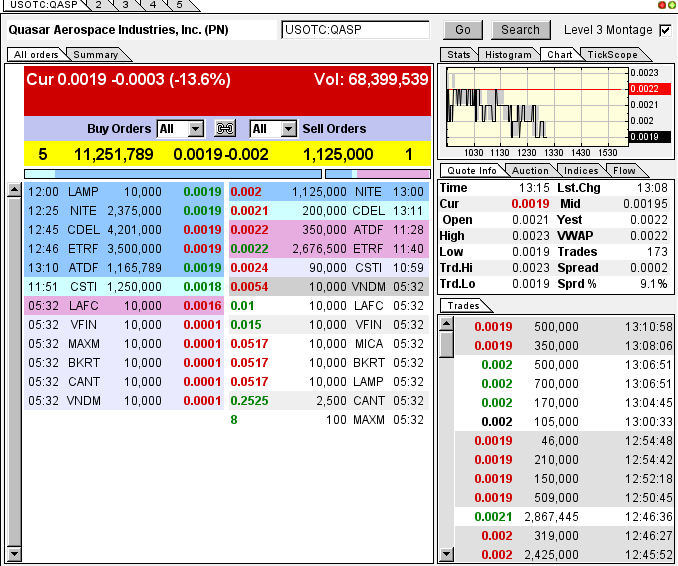Click the best bid-ask 0.0019-0.002 in the yellow bar
Viewport: 678px width, 566px height.
pos(221,154)
